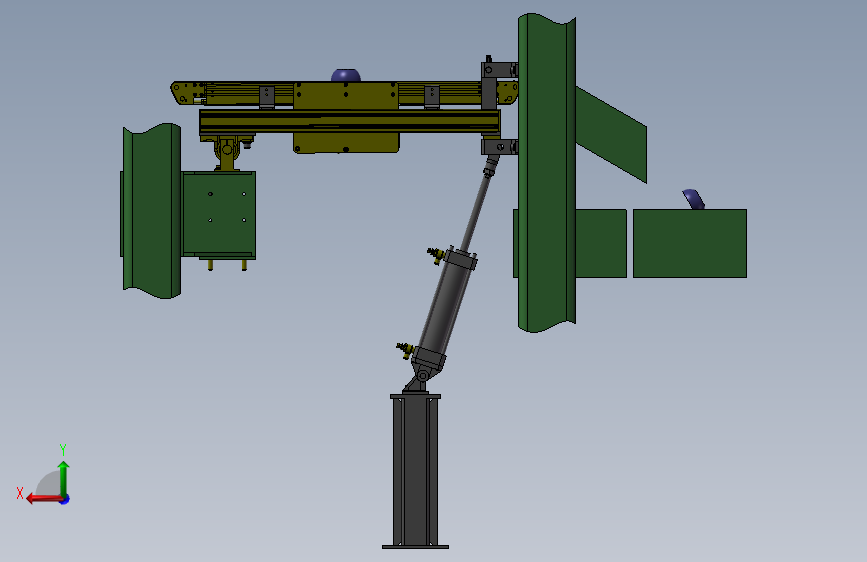Click the blue Z axis dot on the triad
The height and width of the screenshot is (562, 867).
pyautogui.click(x=65, y=499)
